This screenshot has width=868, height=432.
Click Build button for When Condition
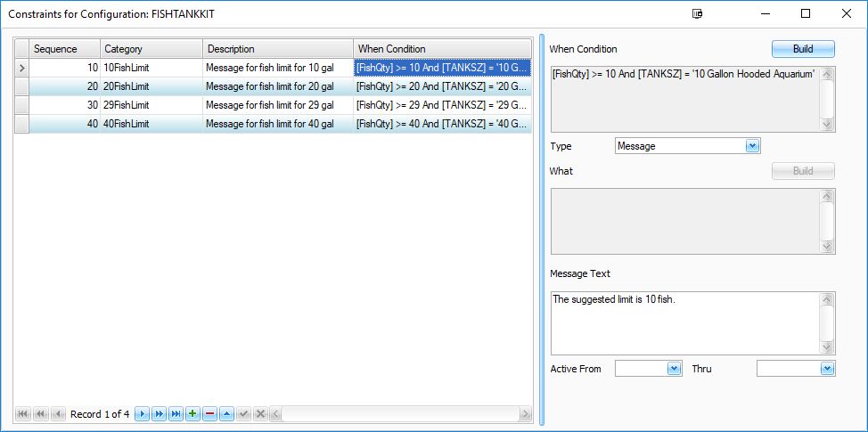[x=803, y=49]
